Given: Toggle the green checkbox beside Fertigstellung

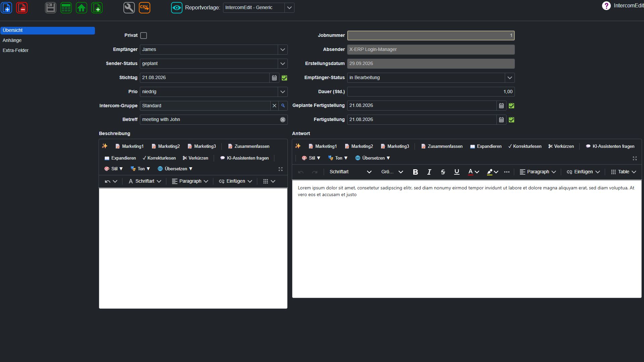Looking at the screenshot, I should pyautogui.click(x=512, y=120).
